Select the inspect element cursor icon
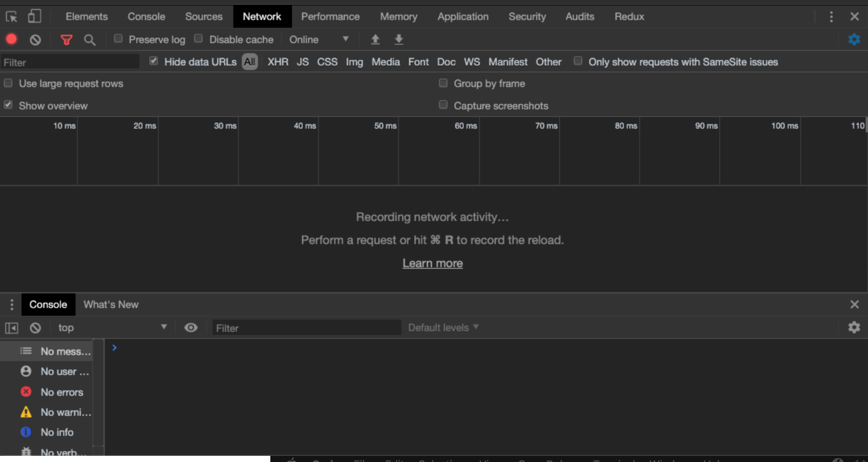 [x=11, y=16]
